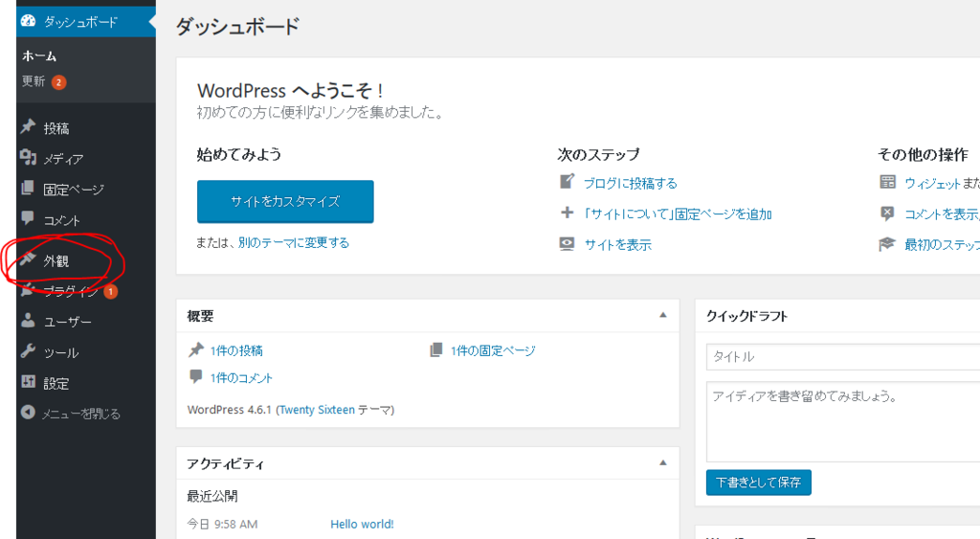Click the 今日 9:58 AM timestamp
The image size is (980, 539).
pos(222,524)
